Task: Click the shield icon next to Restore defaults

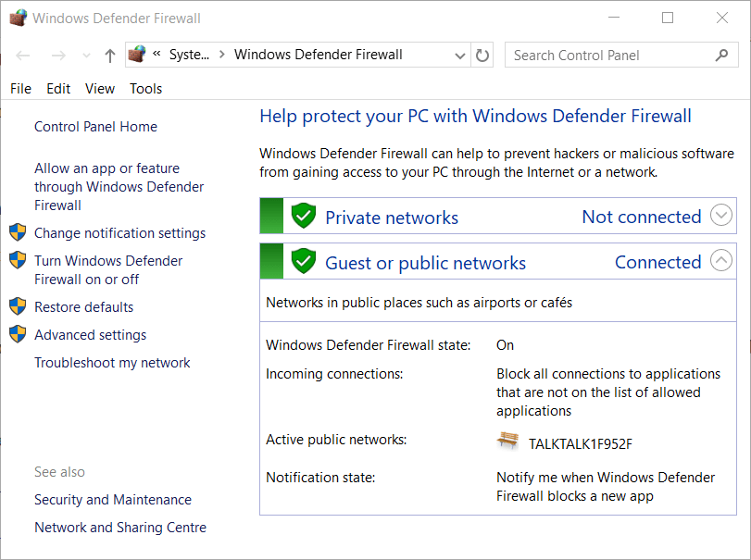Action: point(18,306)
